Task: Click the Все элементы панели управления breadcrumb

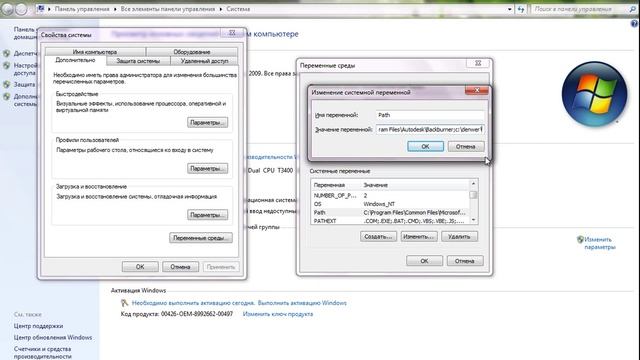Action: click(x=168, y=9)
